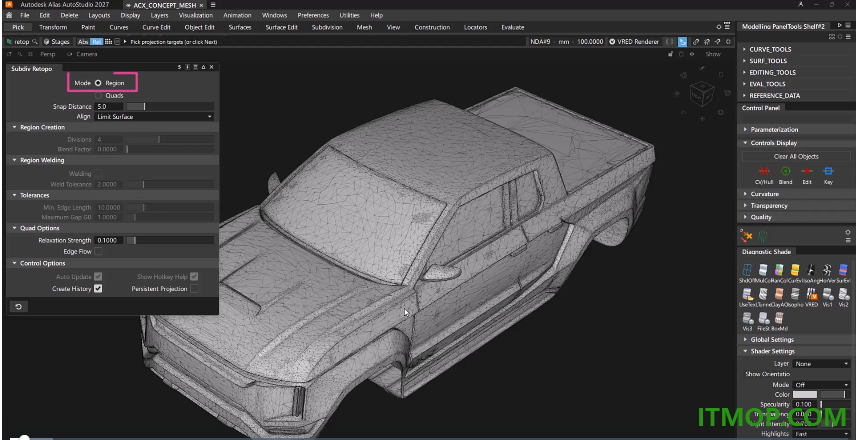856x440 pixels.
Task: Adjust the Snap Distance slider
Action: [170, 107]
